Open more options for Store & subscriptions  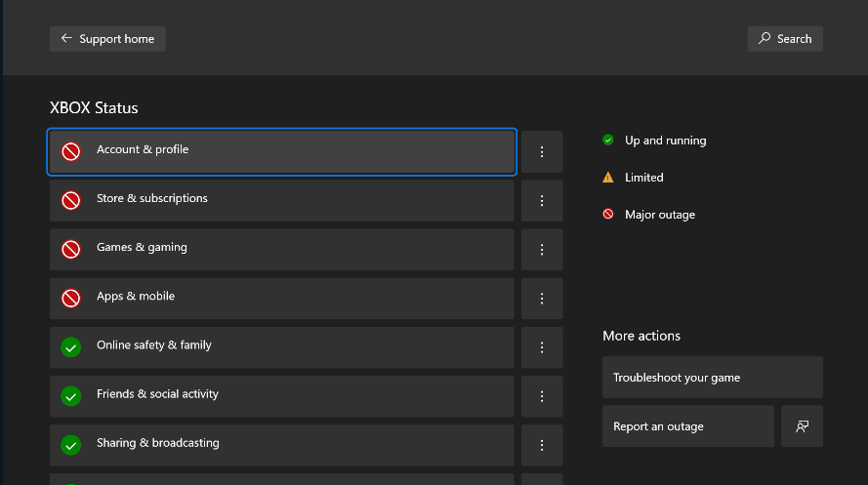(542, 201)
